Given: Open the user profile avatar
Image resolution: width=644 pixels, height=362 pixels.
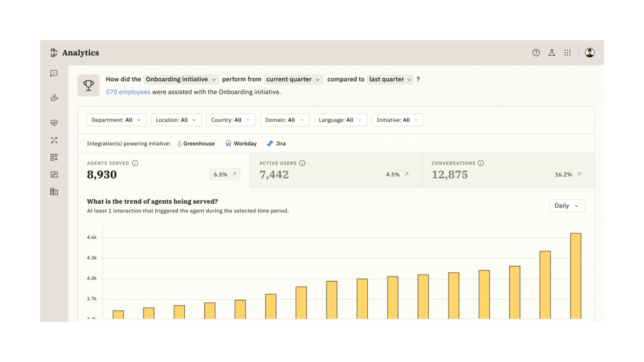Looking at the screenshot, I should 589,53.
